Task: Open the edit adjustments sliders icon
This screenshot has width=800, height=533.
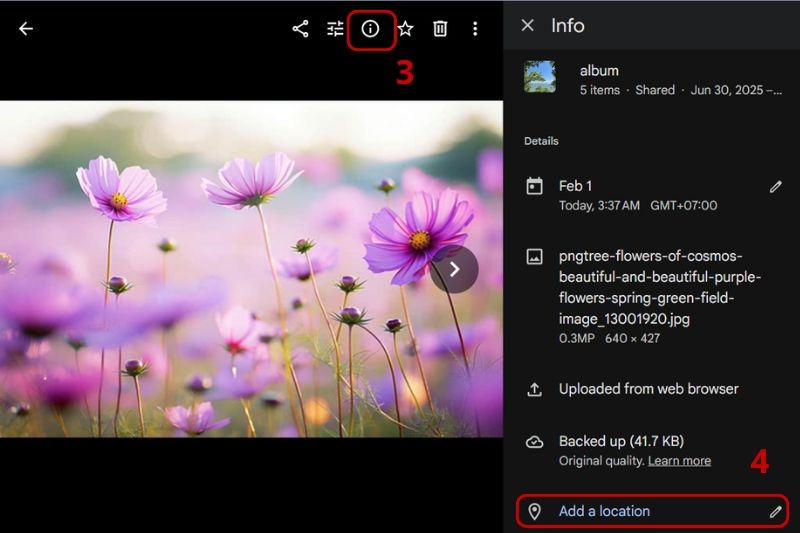Action: click(335, 29)
